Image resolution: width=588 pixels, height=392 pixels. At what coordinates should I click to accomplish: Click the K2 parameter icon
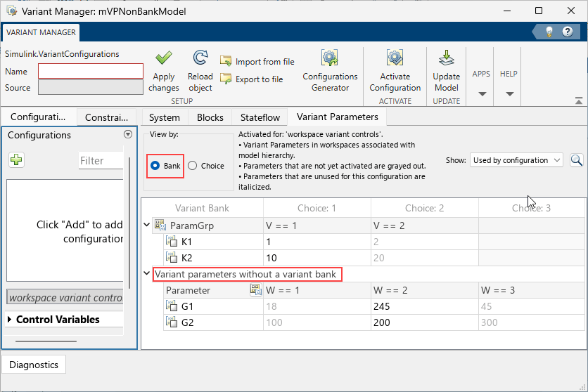pos(172,258)
